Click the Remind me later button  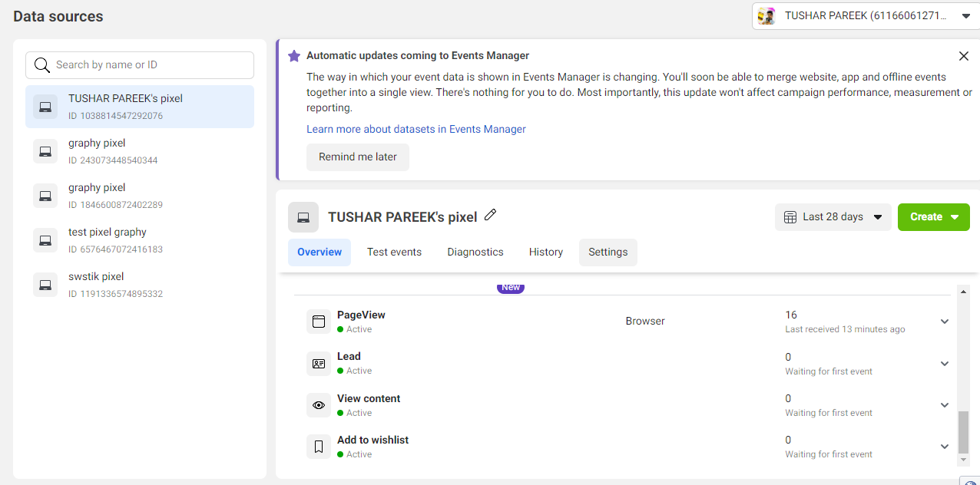(357, 157)
